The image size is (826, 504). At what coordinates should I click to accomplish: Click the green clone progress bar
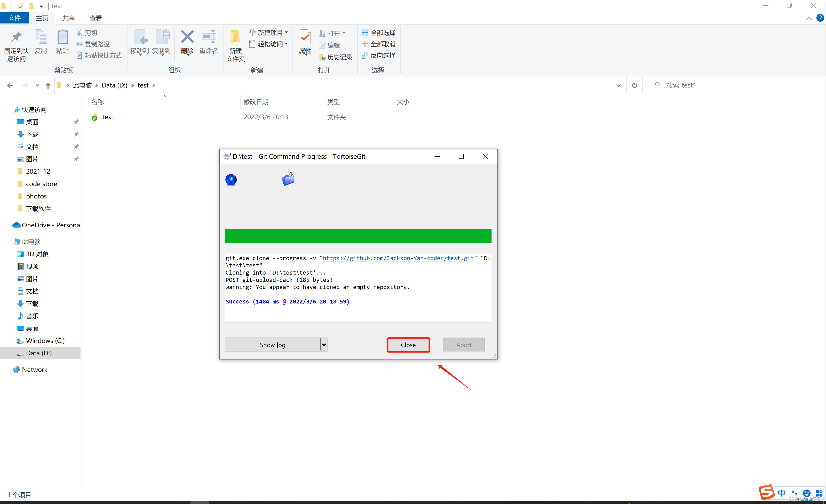358,236
